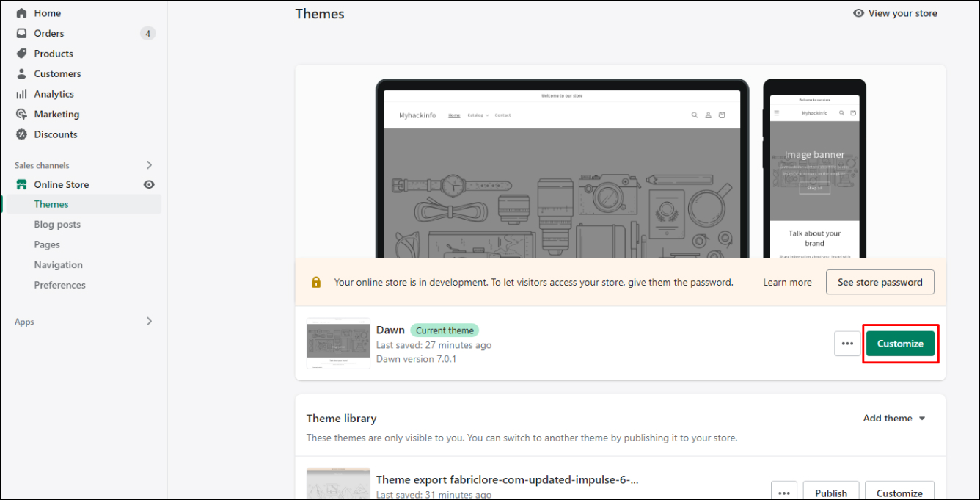
Task: Customize the Theme export fabriclore theme
Action: point(900,493)
